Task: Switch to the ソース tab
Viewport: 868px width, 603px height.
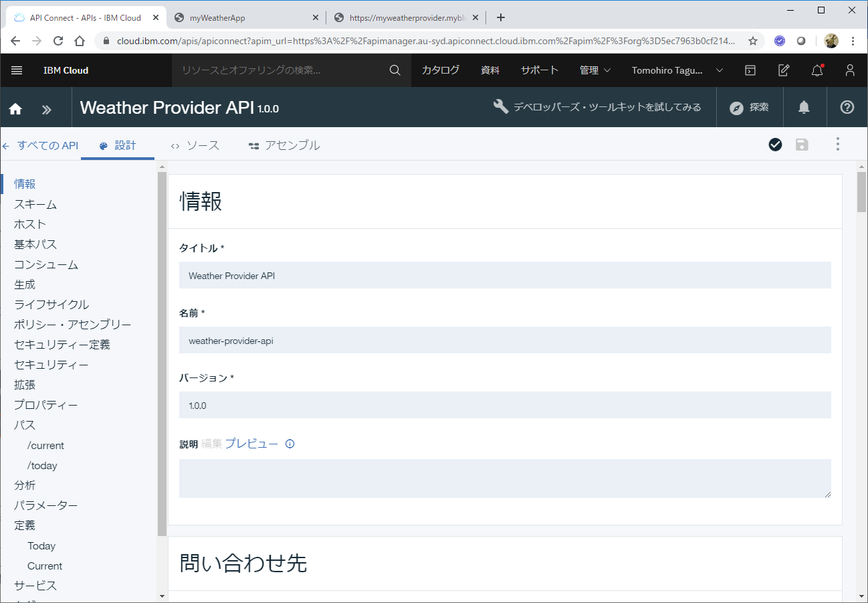Action: (x=195, y=145)
